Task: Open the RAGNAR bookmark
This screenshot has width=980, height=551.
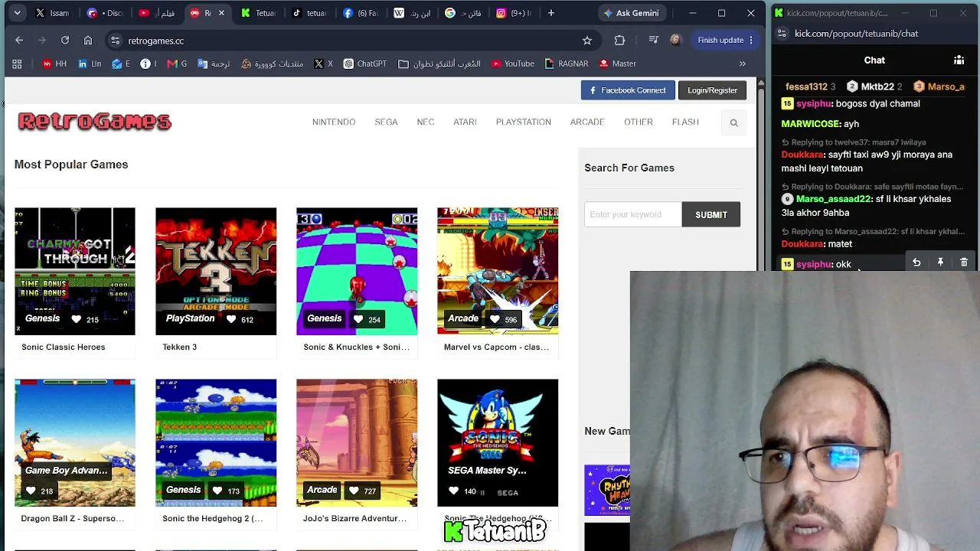Action: pos(567,64)
